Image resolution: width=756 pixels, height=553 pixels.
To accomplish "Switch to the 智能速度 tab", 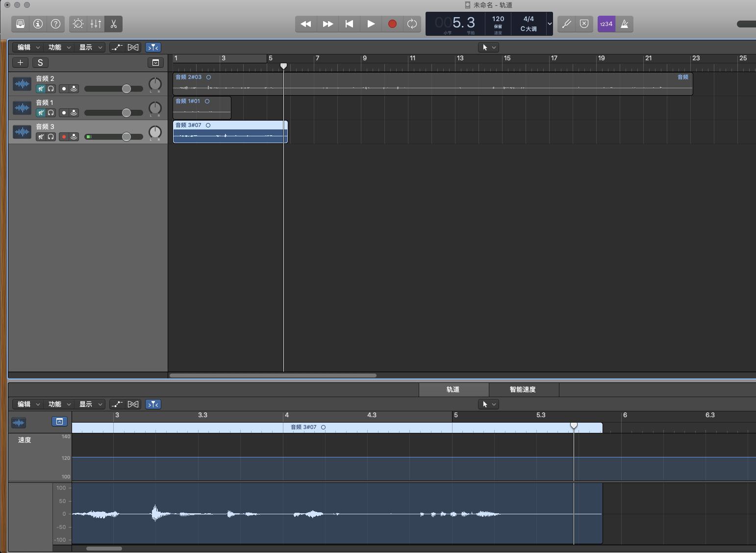I will (x=523, y=389).
